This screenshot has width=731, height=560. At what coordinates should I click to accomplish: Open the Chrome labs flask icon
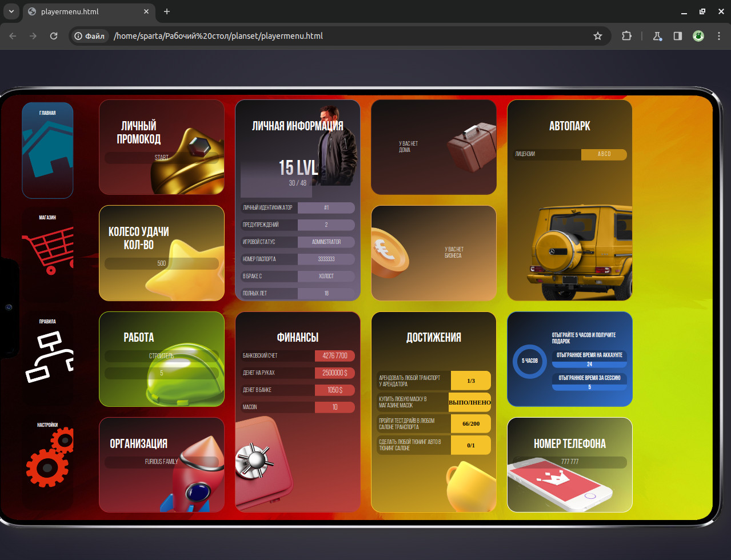click(x=657, y=36)
